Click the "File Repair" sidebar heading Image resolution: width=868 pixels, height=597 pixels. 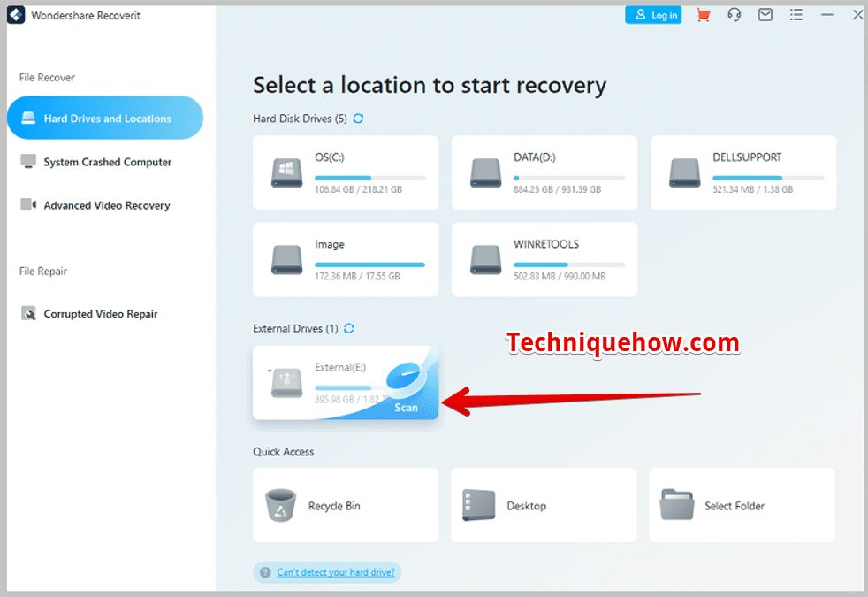click(43, 272)
